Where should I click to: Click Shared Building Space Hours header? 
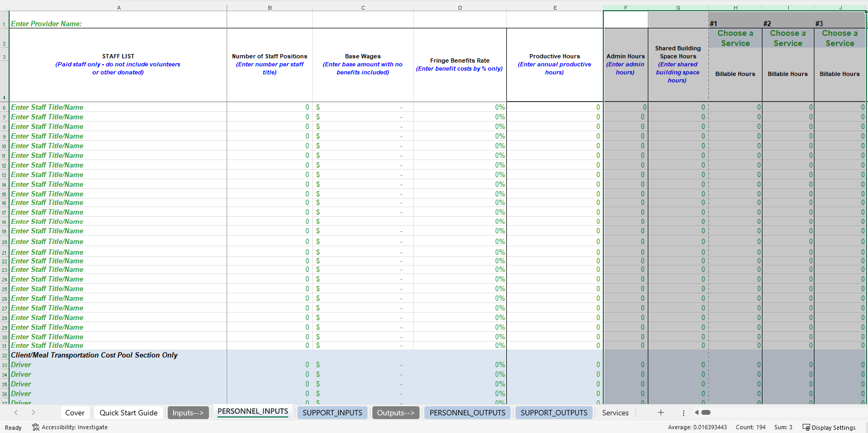click(678, 64)
